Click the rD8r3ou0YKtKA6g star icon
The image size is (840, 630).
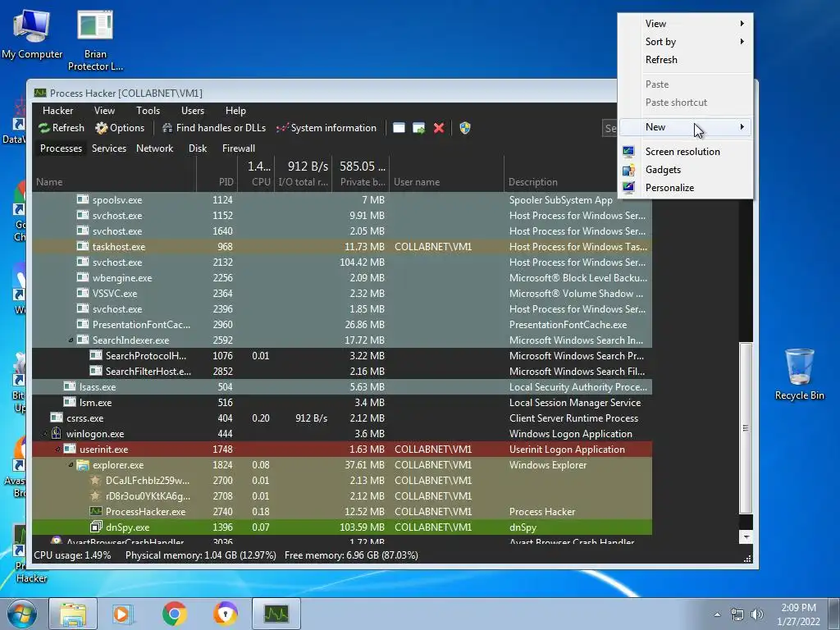coord(96,496)
